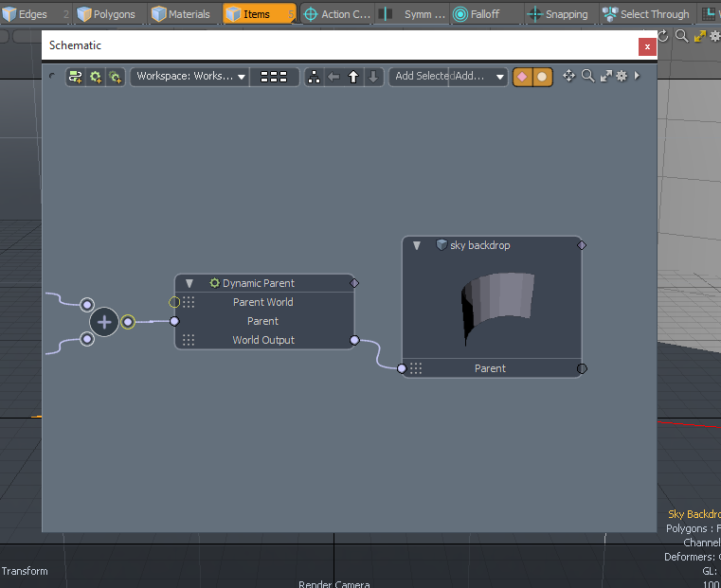
Task: Switch to Polygons selection mode
Action: click(110, 14)
